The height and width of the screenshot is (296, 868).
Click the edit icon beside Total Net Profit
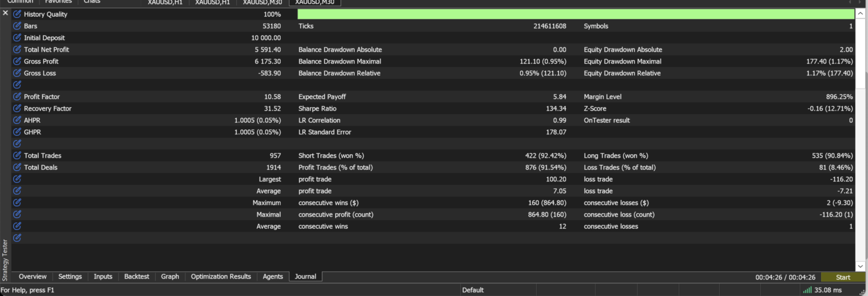(x=17, y=49)
